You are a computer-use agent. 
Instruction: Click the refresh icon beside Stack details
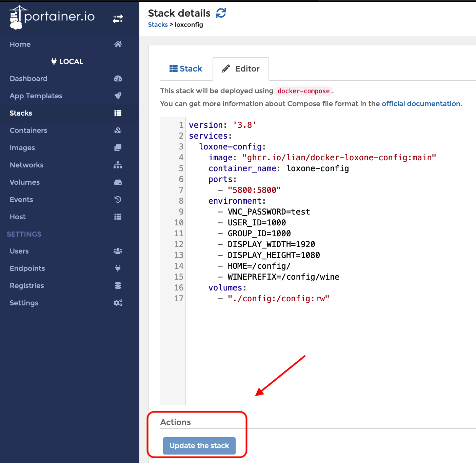pyautogui.click(x=221, y=13)
